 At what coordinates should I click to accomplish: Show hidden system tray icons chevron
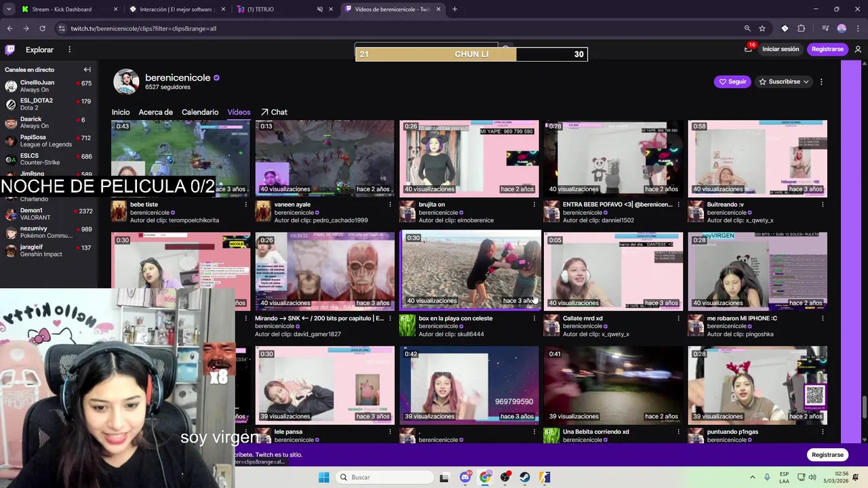click(752, 477)
